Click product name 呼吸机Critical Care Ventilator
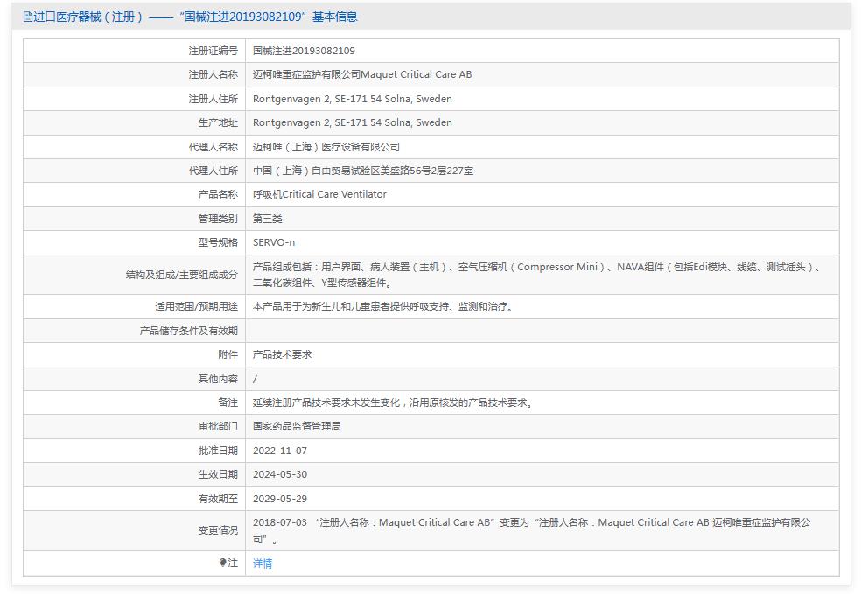Screen dimensions: 868x594 [x=319, y=194]
